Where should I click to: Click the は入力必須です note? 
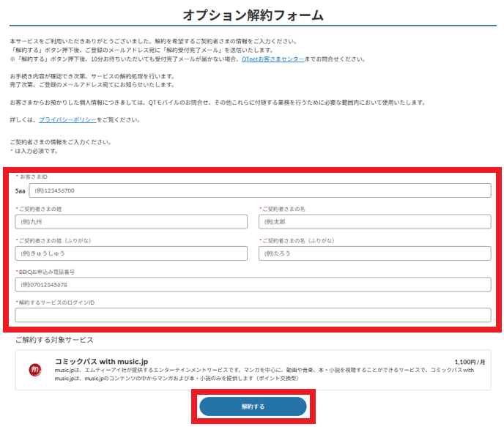36,151
